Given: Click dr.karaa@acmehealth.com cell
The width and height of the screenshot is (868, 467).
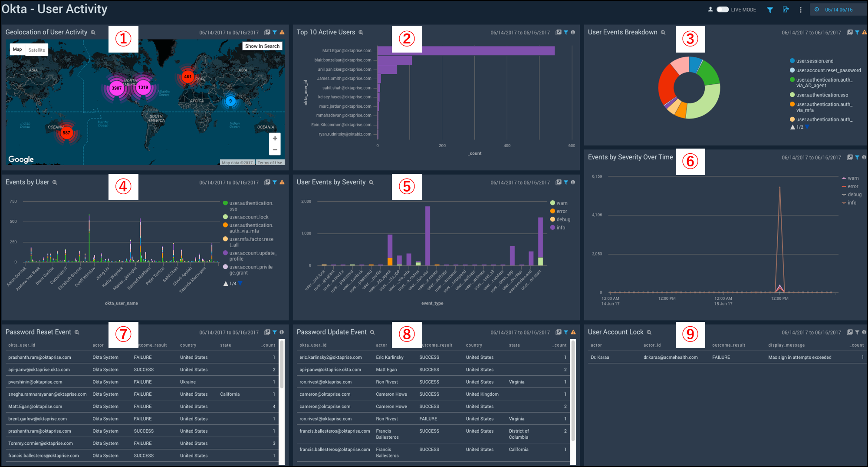Looking at the screenshot, I should 671,358.
